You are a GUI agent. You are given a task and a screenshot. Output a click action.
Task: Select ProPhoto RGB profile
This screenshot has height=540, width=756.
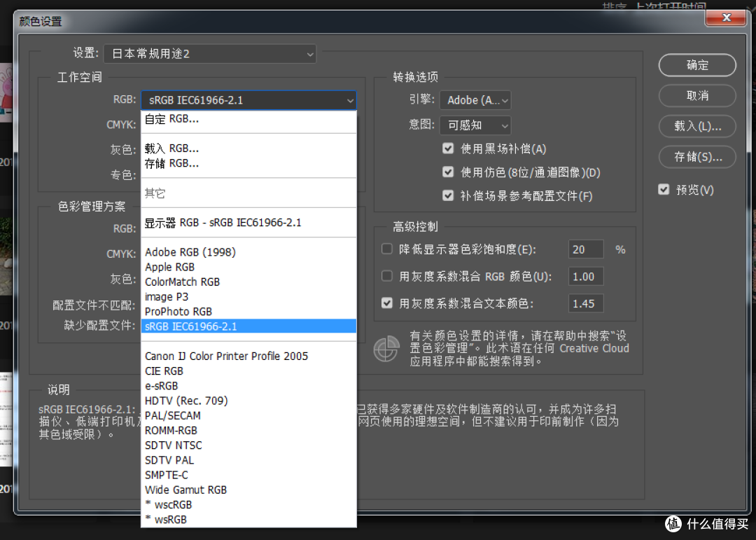pos(248,312)
